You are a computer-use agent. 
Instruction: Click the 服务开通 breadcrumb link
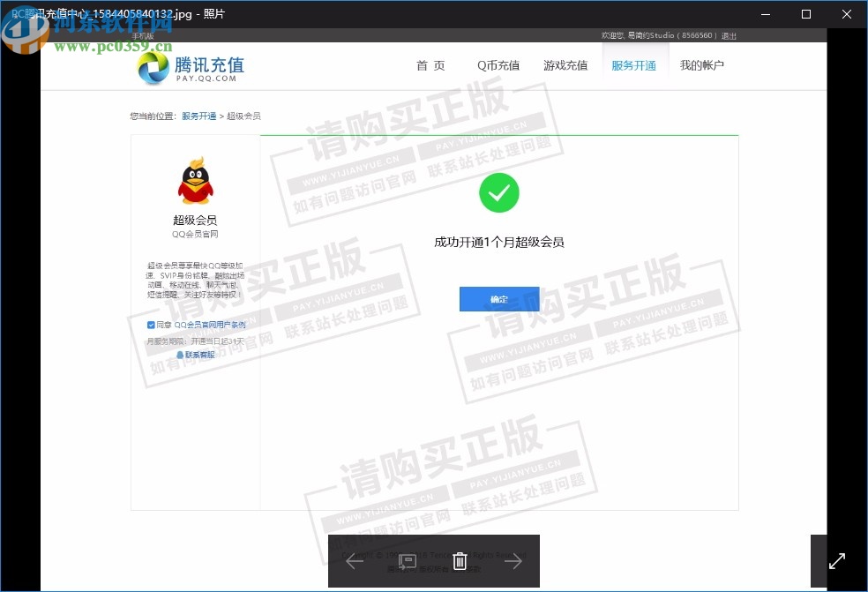198,116
